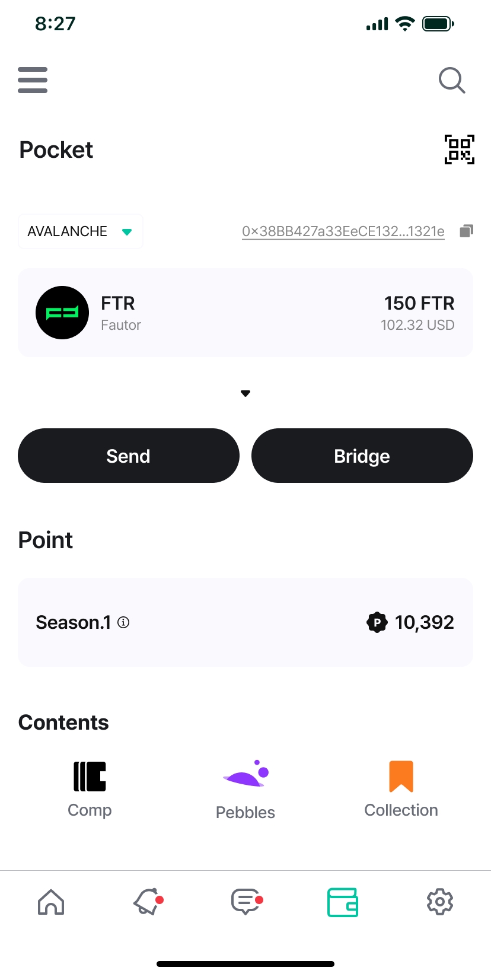Open the settings gear tab

440,902
